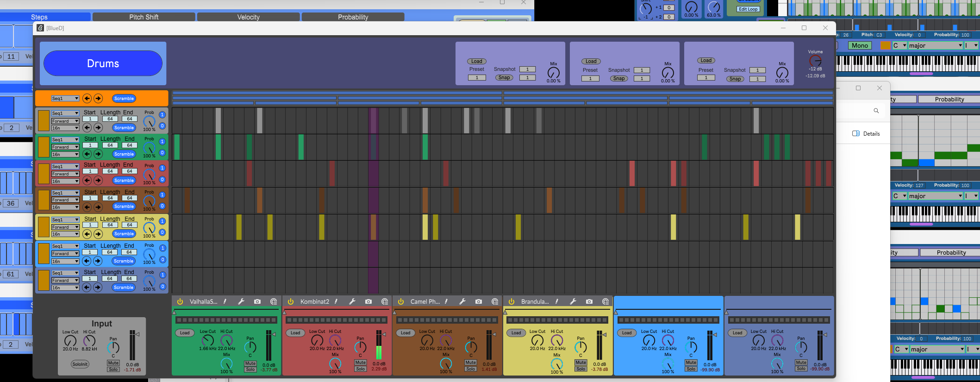Click the Preset number field in first preset panel
This screenshot has width=980, height=382.
477,78
